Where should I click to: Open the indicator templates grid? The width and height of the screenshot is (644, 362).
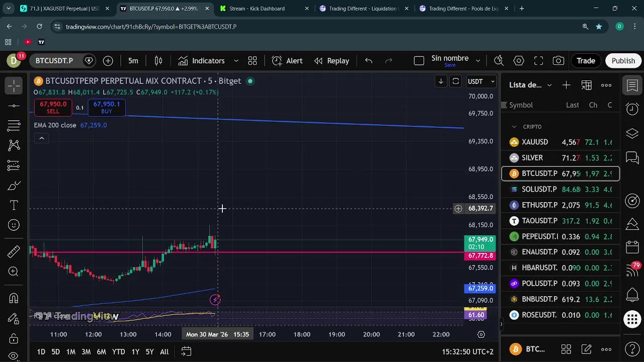coord(253,61)
